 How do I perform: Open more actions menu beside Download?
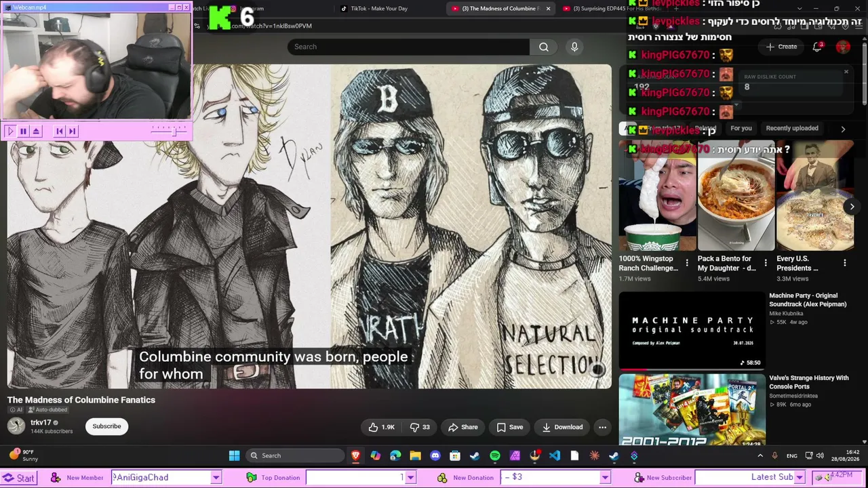click(x=602, y=427)
